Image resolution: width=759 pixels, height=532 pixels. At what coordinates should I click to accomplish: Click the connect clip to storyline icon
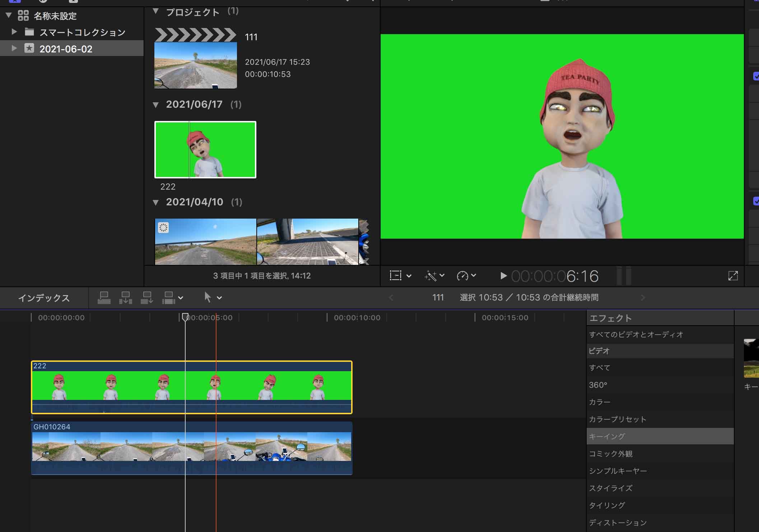104,298
